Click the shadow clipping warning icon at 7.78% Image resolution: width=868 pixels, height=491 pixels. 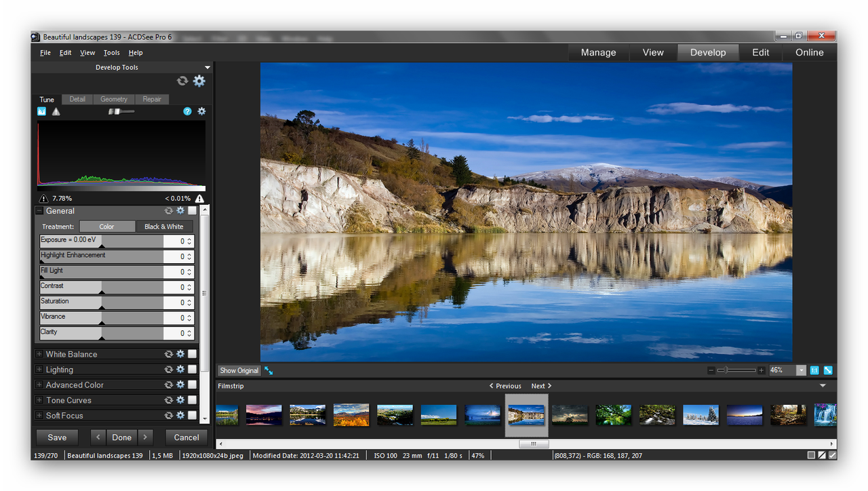click(x=44, y=198)
